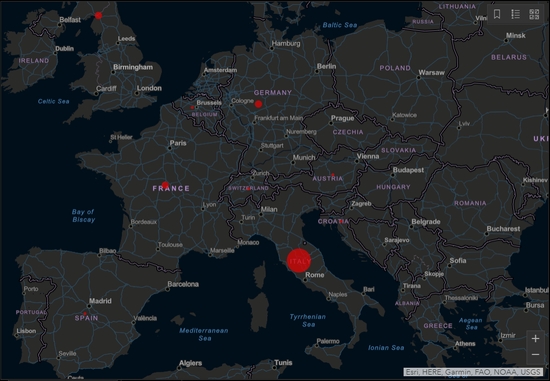The image size is (550, 381).
Task: Click the Warsaw city label
Action: (x=431, y=73)
